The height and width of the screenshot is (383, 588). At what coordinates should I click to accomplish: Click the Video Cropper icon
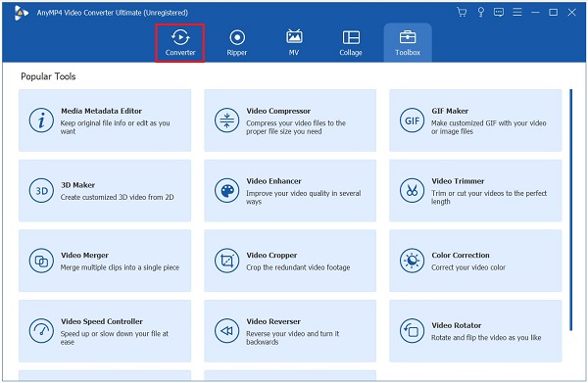(226, 261)
